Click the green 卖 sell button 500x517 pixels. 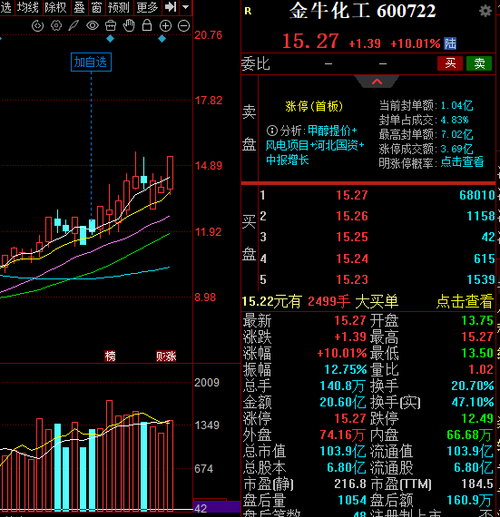click(x=479, y=63)
